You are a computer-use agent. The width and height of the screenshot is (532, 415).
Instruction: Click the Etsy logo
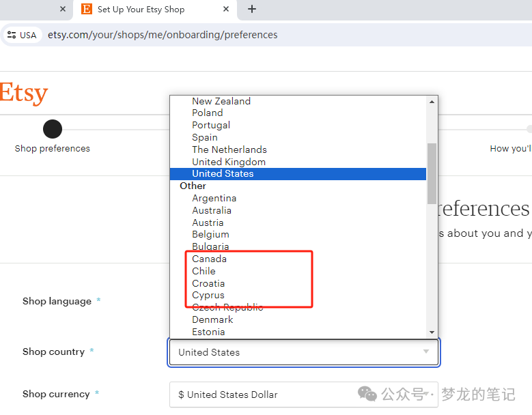click(x=24, y=93)
